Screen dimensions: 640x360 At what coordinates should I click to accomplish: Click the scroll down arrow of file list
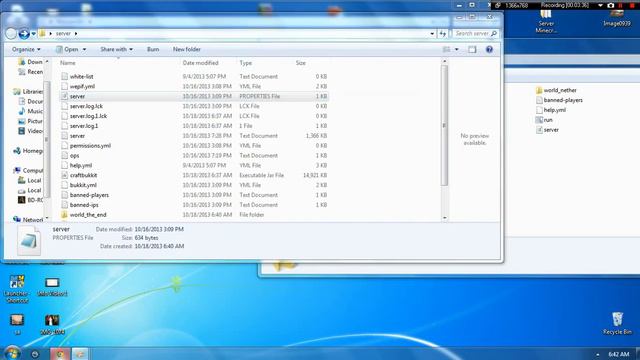(x=444, y=218)
